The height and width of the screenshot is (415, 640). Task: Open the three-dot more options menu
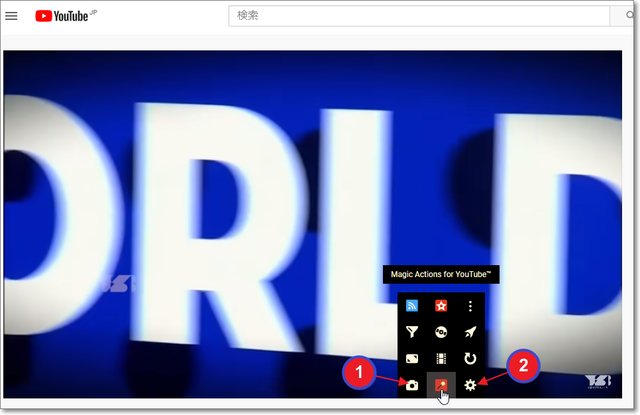470,306
